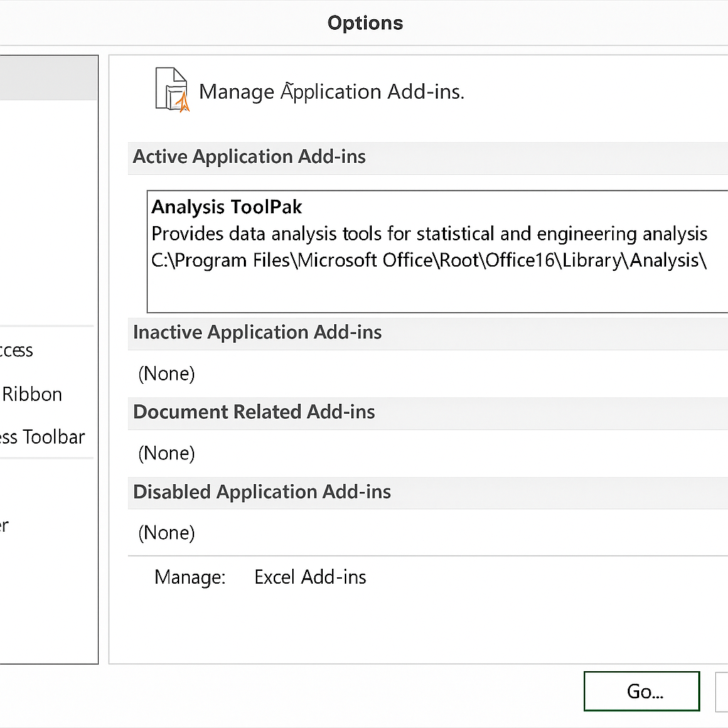Click the Disabled Application Add-ins header
Screen dimensions: 728x728
pos(262,492)
